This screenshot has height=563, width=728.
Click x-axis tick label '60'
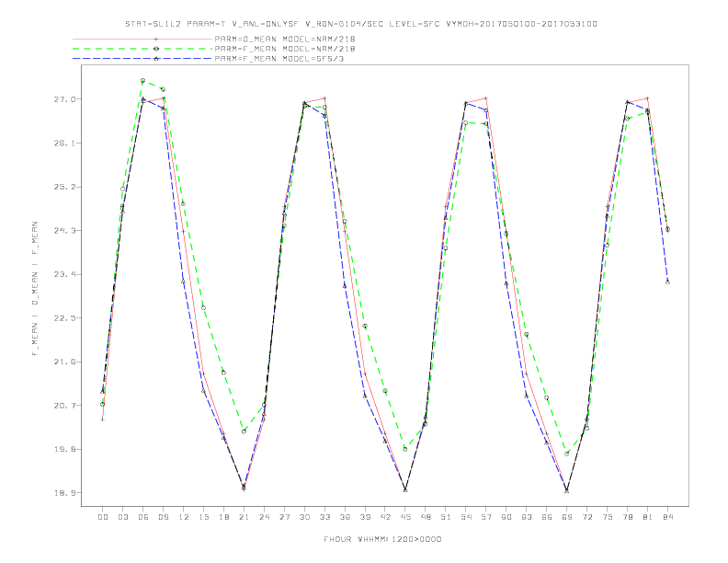[x=506, y=517]
